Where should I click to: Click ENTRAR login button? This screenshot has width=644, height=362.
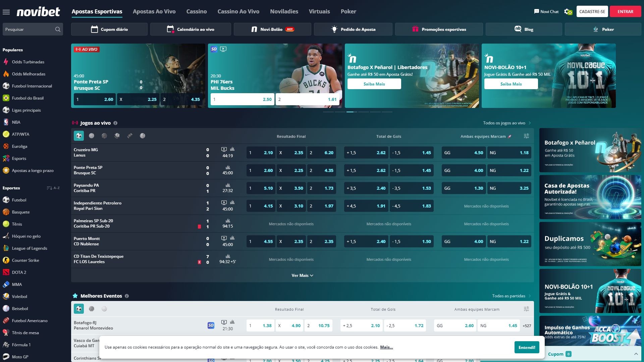626,11
